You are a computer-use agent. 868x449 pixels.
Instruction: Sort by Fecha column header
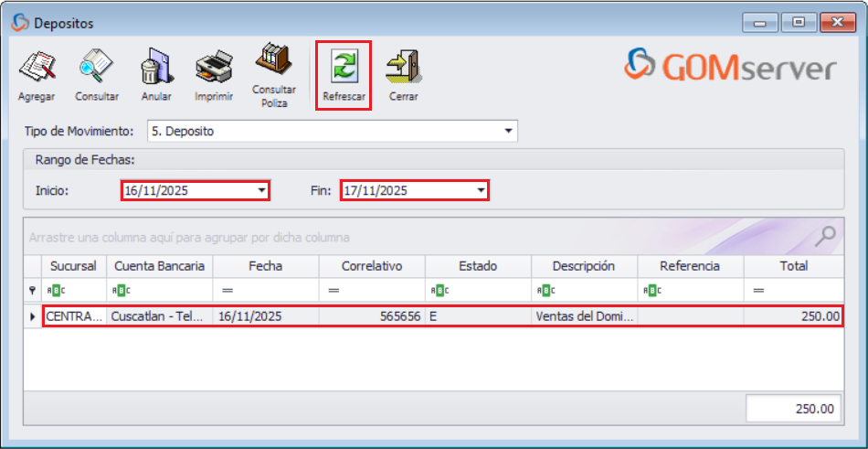click(x=266, y=266)
